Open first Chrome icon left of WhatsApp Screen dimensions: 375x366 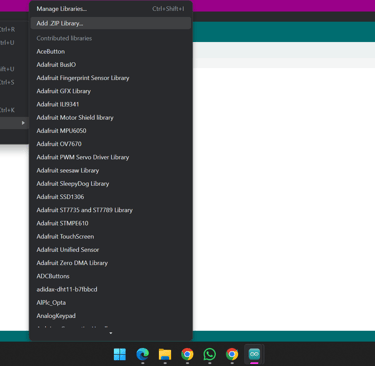(x=187, y=354)
